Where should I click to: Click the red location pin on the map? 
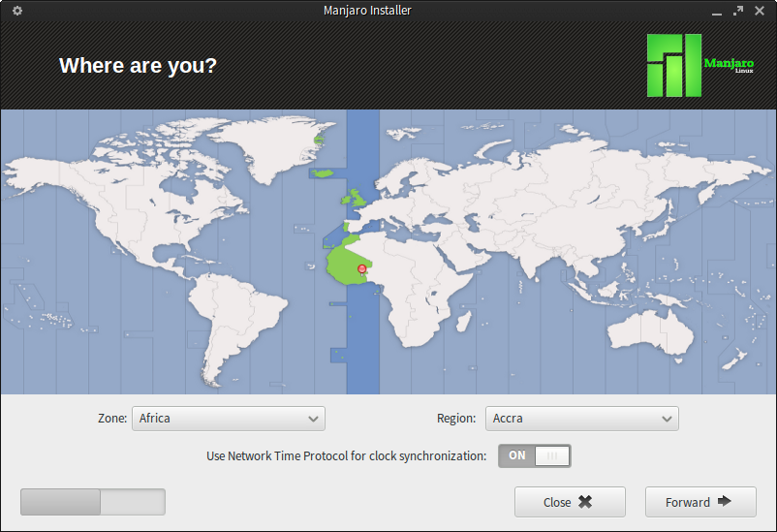pos(362,269)
